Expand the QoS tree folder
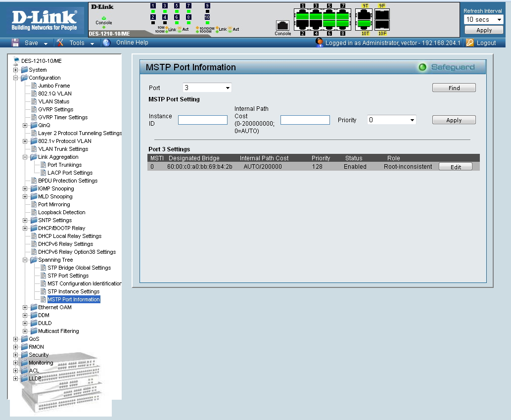 (x=16, y=339)
